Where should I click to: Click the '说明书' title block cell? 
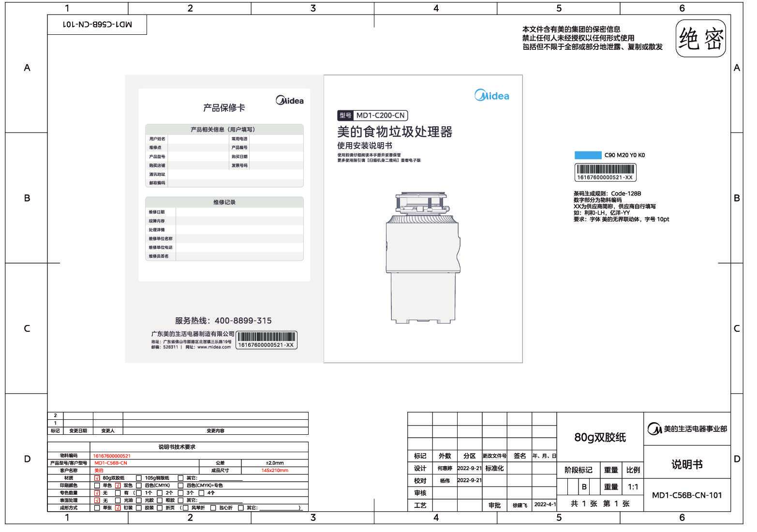pyautogui.click(x=687, y=464)
